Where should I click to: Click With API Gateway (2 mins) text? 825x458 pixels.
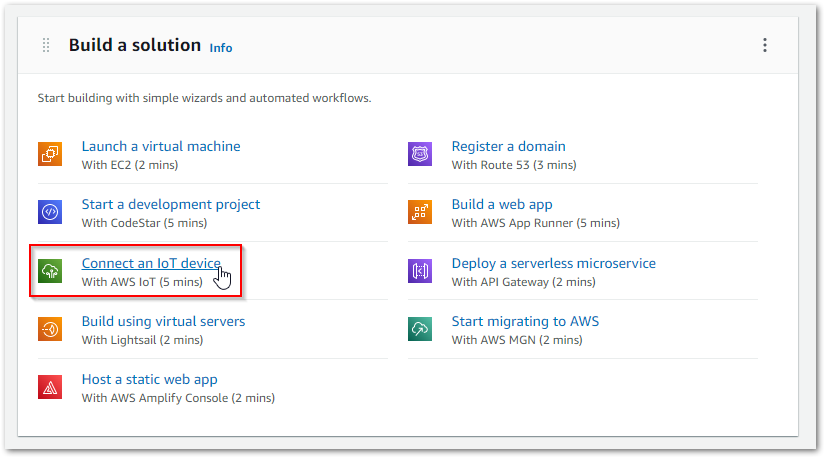coord(524,282)
